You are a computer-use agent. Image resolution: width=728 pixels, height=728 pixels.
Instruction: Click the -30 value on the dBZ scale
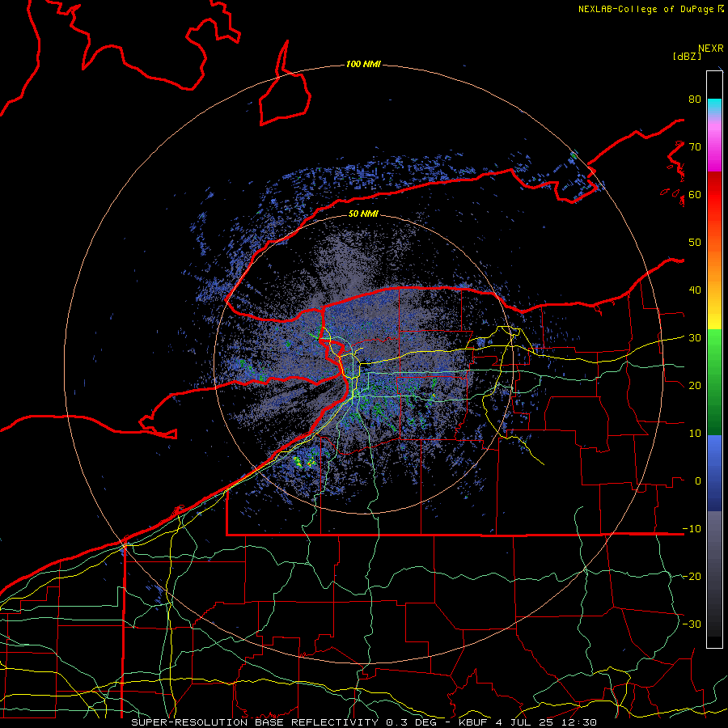click(692, 624)
